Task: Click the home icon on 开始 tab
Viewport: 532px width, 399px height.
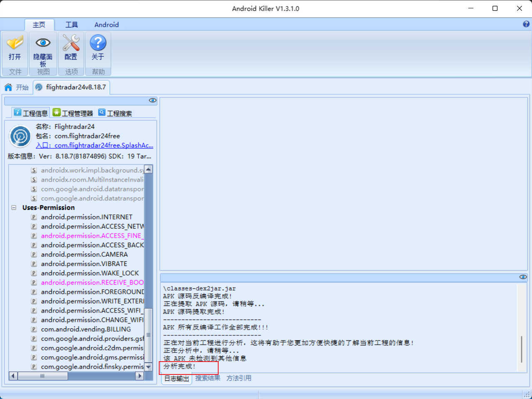Action: click(8, 87)
